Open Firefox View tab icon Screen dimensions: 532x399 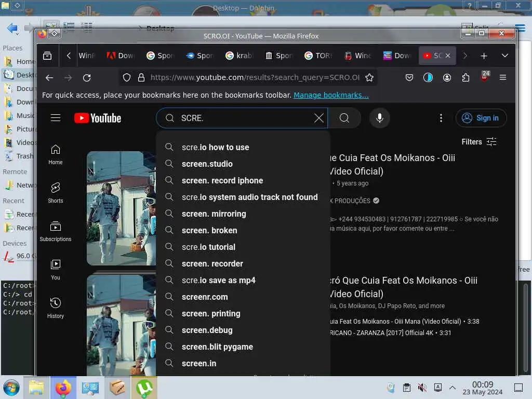[x=47, y=56]
